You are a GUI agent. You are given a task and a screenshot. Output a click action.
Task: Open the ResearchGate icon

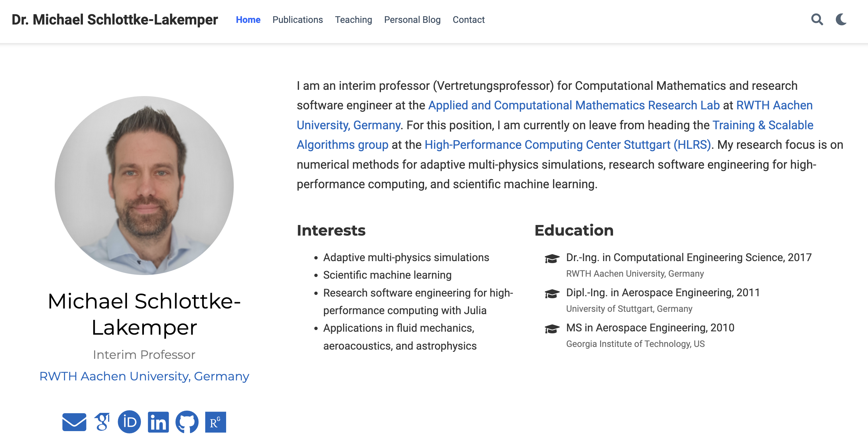tap(215, 422)
